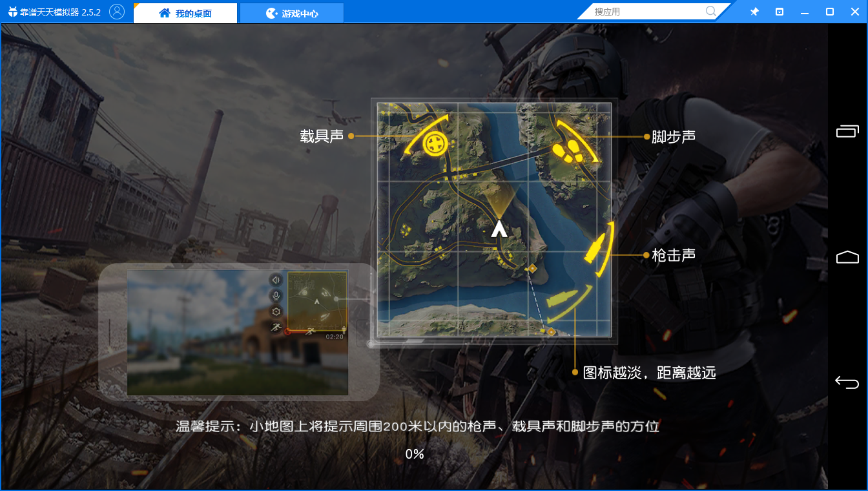The image size is (868, 491).
Task: Click the vehicle sound crosshair icon on map
Action: tap(437, 143)
